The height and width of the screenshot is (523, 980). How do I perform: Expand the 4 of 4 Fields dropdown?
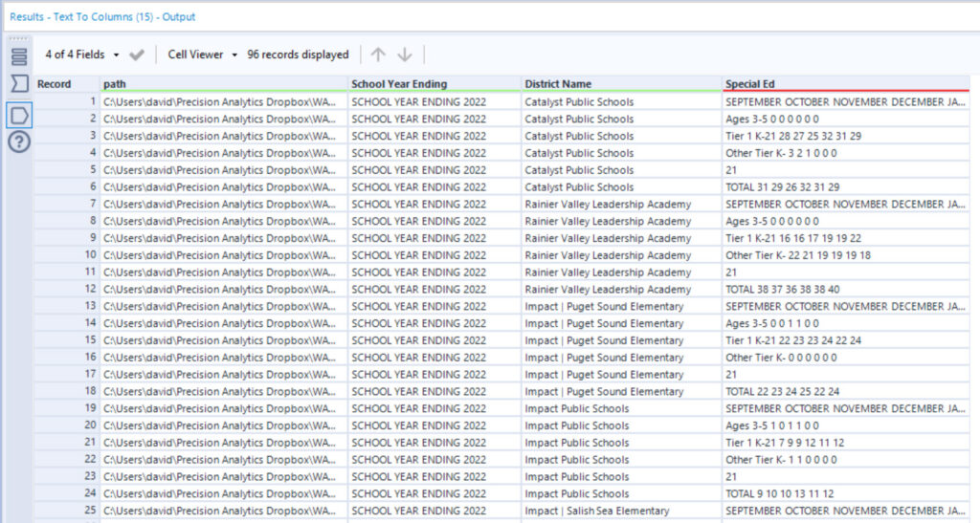pyautogui.click(x=82, y=54)
